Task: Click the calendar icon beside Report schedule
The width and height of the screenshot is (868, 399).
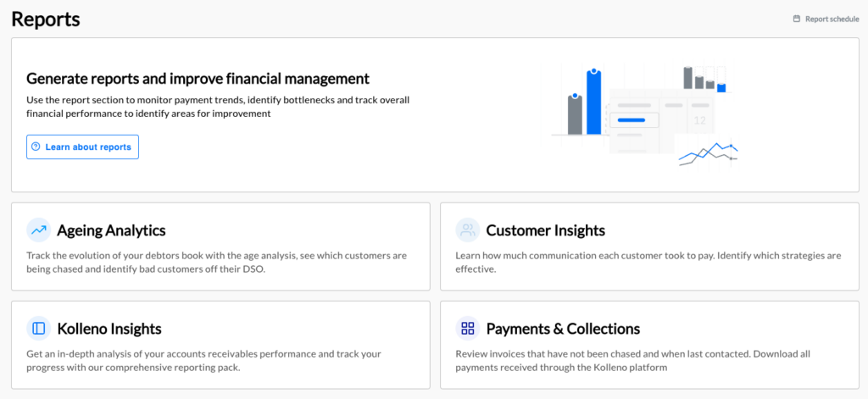Action: click(797, 19)
